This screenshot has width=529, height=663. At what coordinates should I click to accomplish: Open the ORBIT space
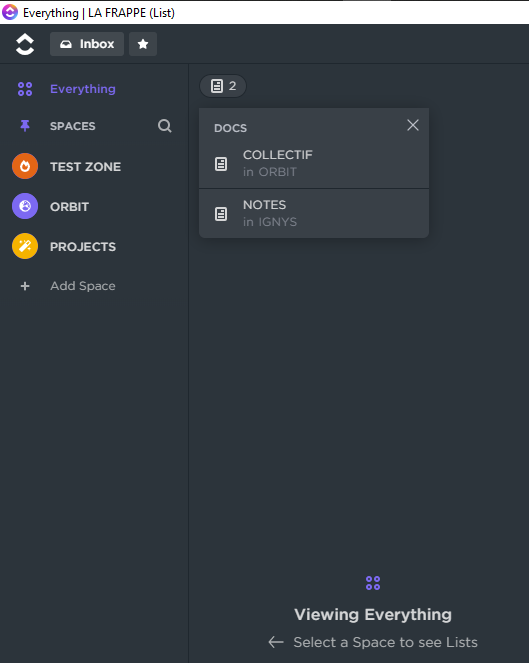pyautogui.click(x=69, y=207)
